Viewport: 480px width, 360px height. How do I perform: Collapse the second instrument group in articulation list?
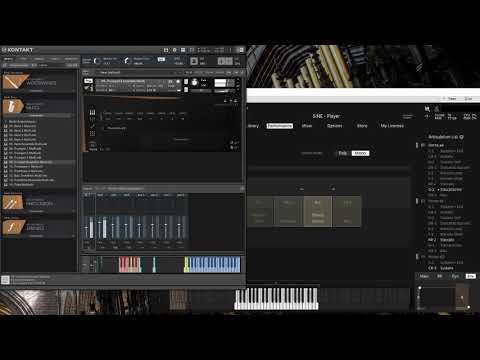417,201
